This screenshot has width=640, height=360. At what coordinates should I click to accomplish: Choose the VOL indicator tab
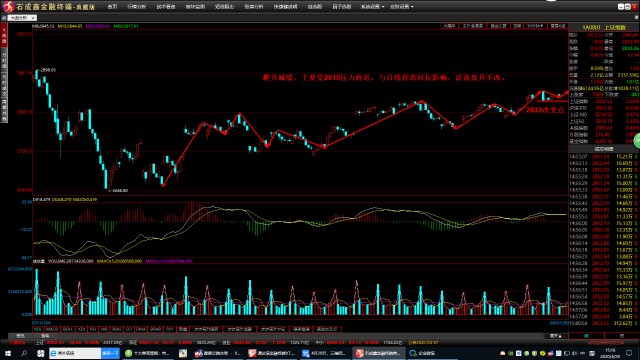tap(38, 329)
